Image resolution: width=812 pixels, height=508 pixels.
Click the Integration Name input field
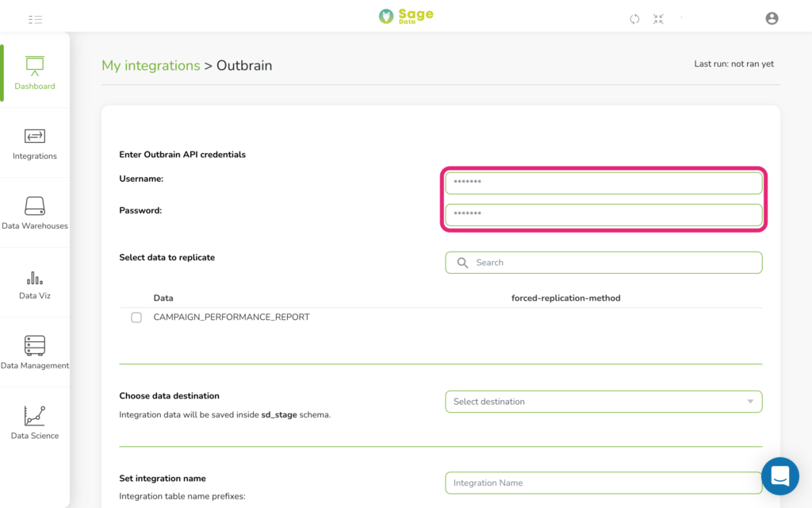(603, 483)
